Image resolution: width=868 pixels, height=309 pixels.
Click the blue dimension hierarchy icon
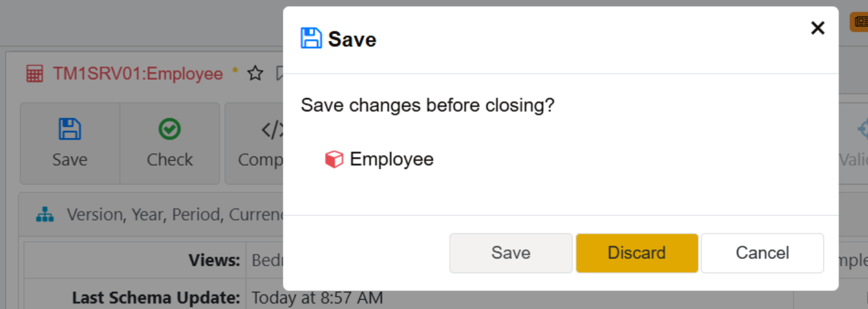pos(45,215)
